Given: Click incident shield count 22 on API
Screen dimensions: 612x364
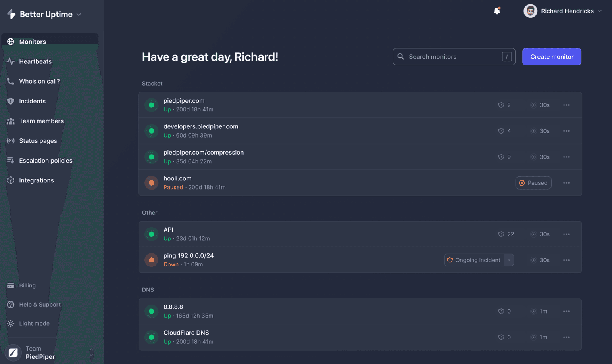Looking at the screenshot, I should tap(506, 234).
